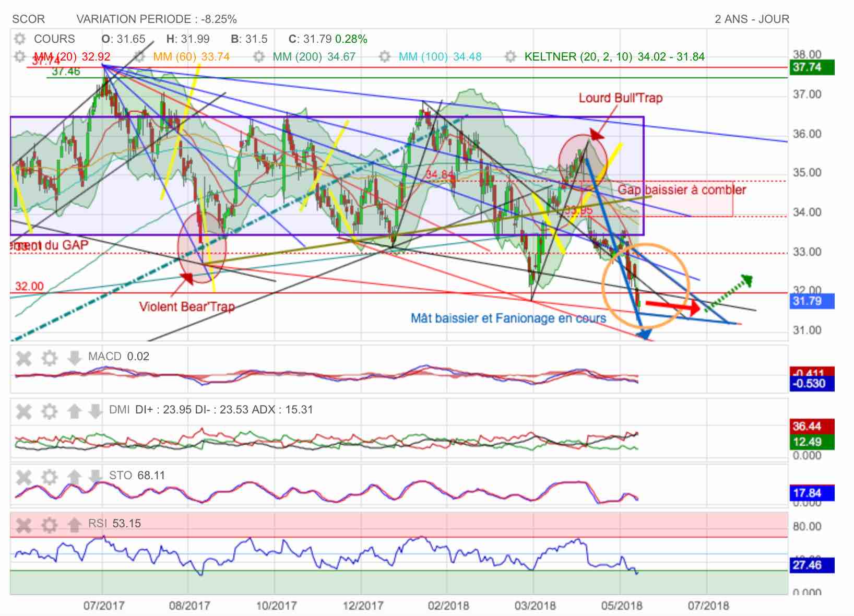Select the SCOR ticker label
The height and width of the screenshot is (616, 854).
(28, 19)
